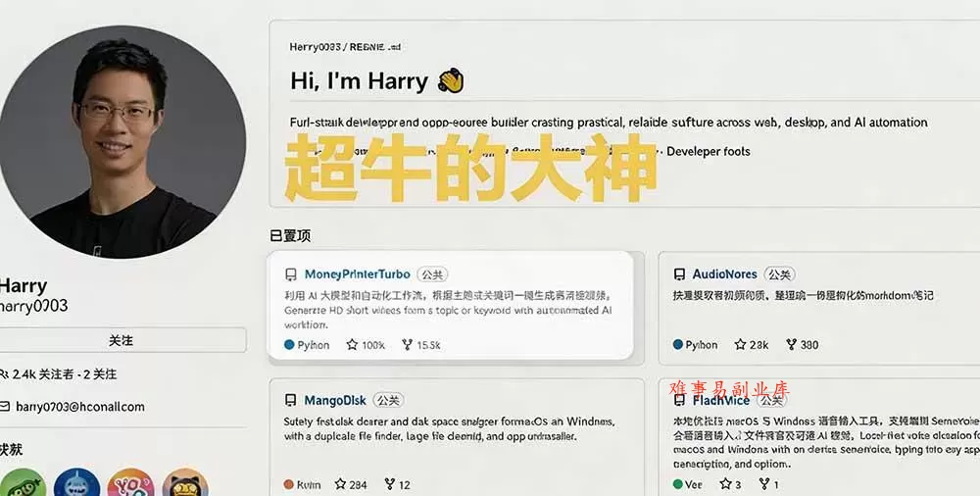Click the email address in the sidebar
Screen dimensions: 980x496
[x=80, y=407]
